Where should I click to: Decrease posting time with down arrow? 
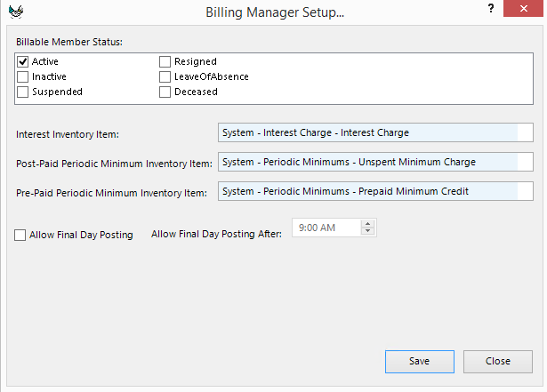(x=367, y=233)
